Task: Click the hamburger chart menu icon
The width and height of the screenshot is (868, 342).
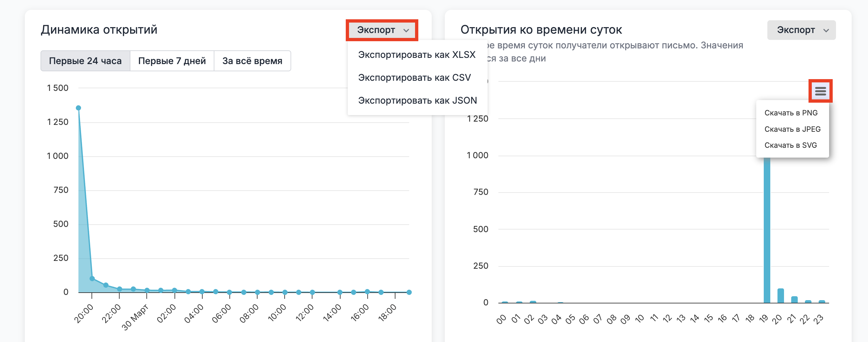Action: pyautogui.click(x=820, y=91)
